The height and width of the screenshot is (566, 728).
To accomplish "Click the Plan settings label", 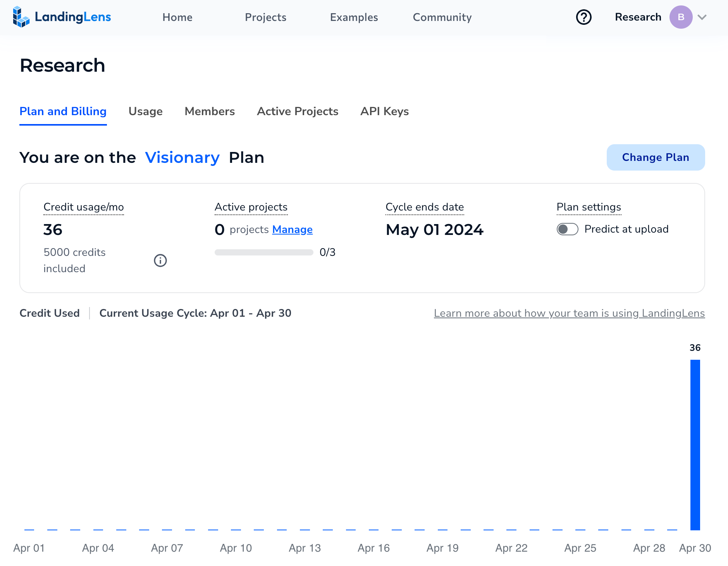I will point(589,207).
